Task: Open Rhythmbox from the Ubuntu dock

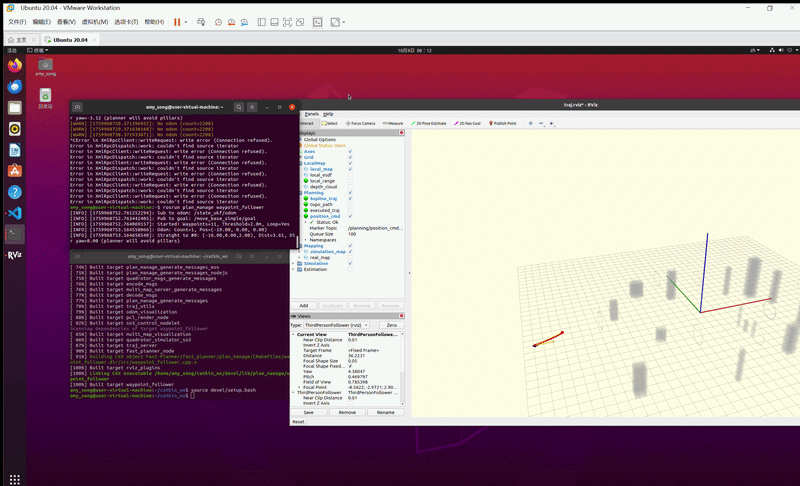Action: (x=15, y=129)
